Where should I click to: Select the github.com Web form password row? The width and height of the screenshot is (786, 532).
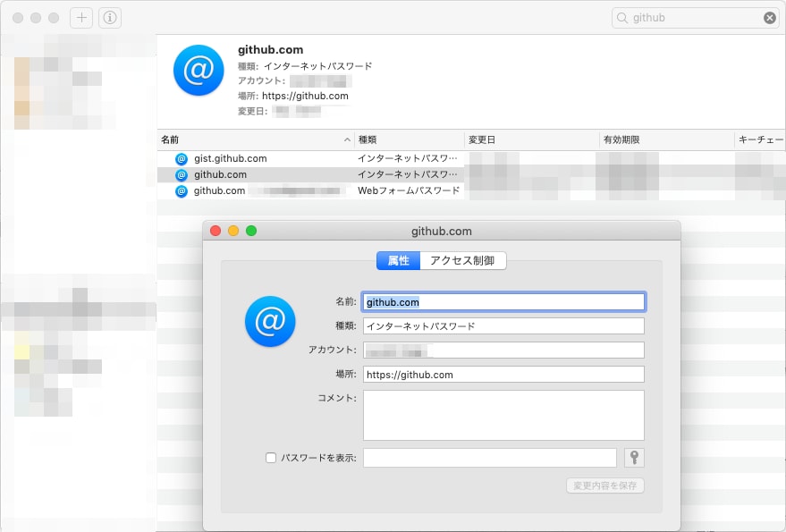[471, 190]
